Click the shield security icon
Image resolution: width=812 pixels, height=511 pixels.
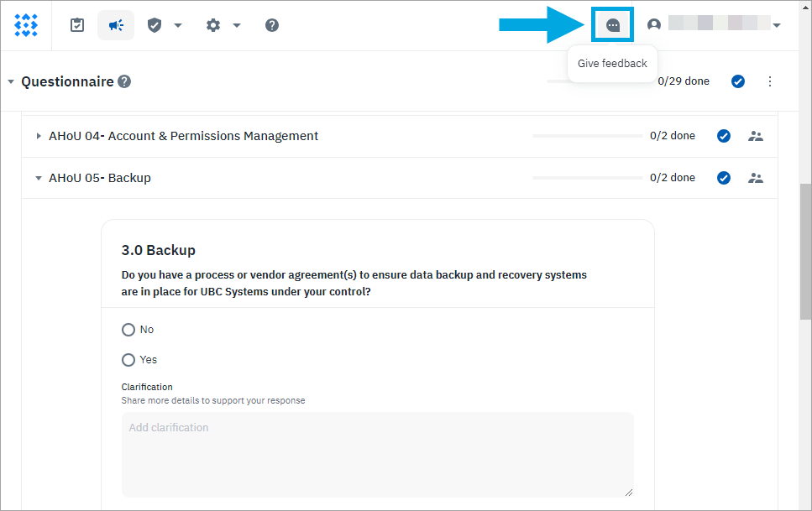(x=155, y=25)
